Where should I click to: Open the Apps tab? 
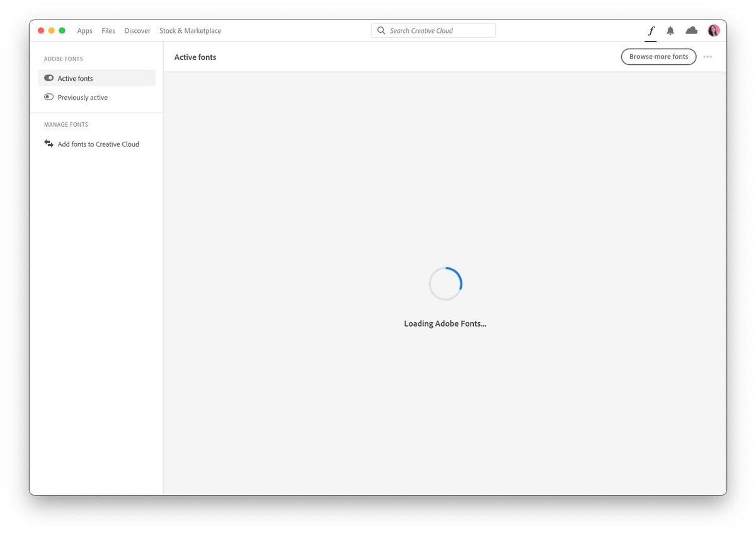click(84, 30)
